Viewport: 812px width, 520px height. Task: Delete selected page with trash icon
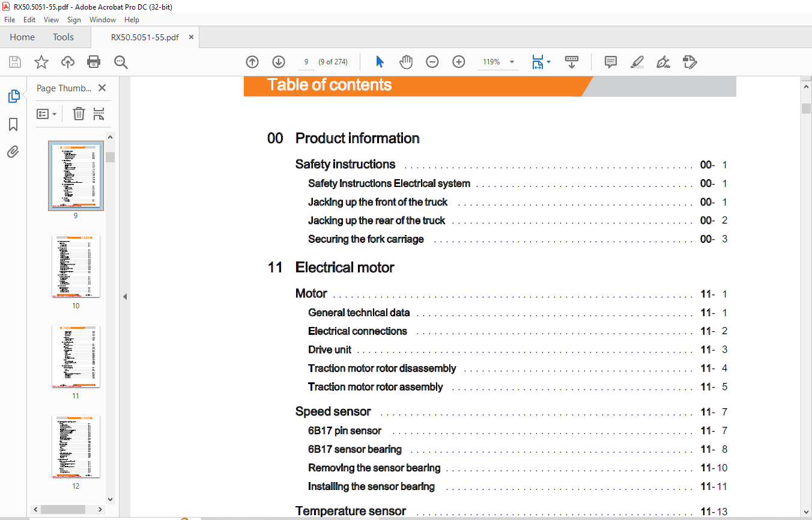pyautogui.click(x=79, y=114)
